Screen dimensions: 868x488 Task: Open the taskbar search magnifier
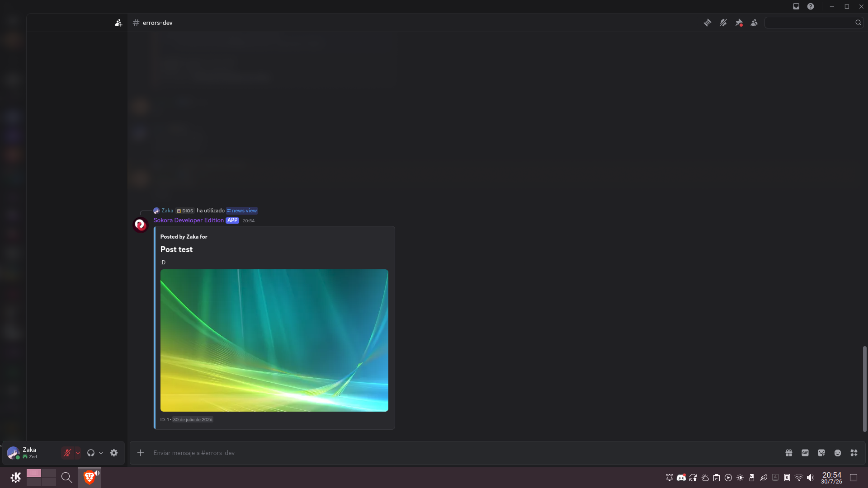pos(66,478)
